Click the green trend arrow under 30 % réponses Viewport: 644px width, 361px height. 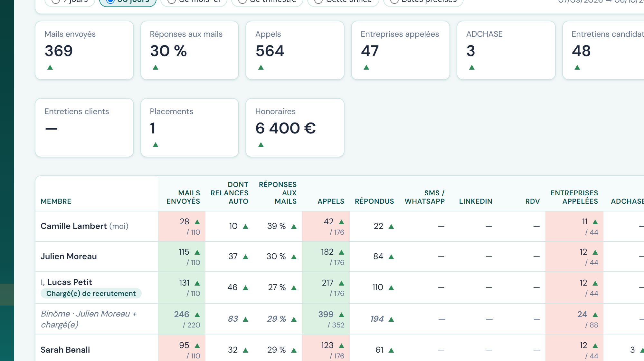pyautogui.click(x=156, y=67)
